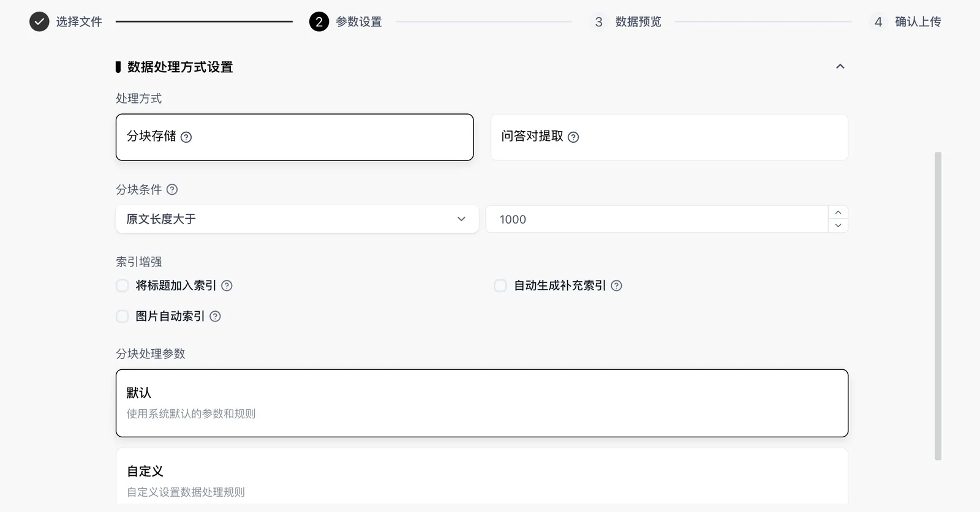Open help tooltip for 自动生成补充索引
980x512 pixels.
tap(617, 285)
